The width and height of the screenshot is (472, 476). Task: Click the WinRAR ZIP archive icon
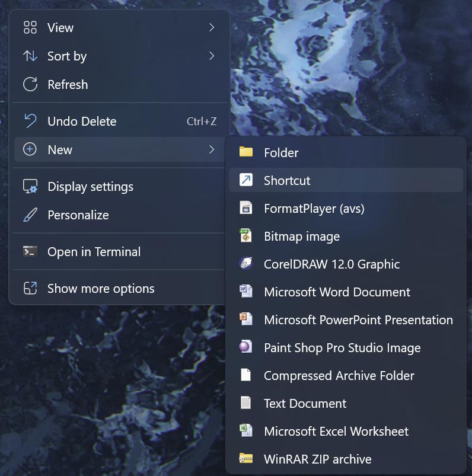(x=245, y=458)
